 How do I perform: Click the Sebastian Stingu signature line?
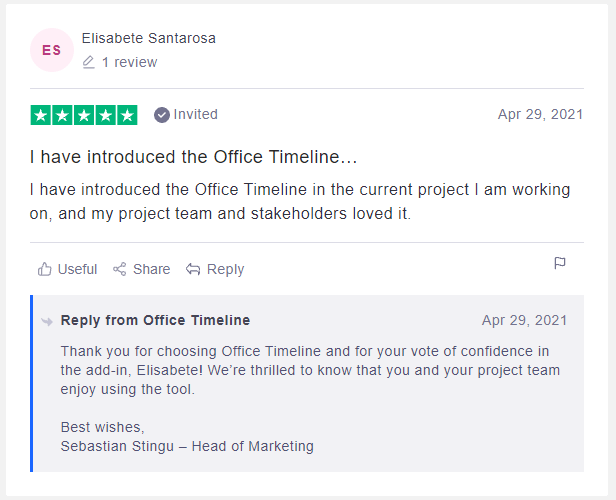(x=187, y=446)
